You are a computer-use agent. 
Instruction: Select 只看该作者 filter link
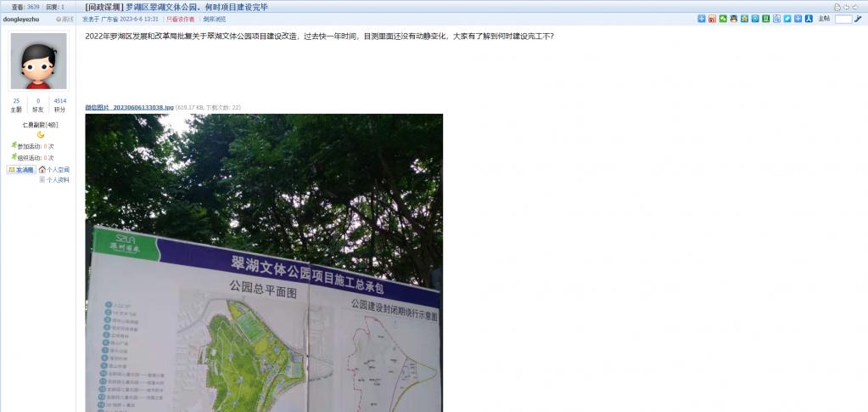[181, 19]
